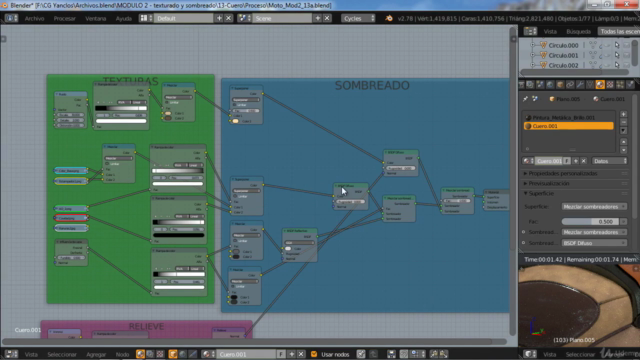640x360 pixels.
Task: Expand the Circulo.002 tree item
Action: pyautogui.click(x=532, y=65)
